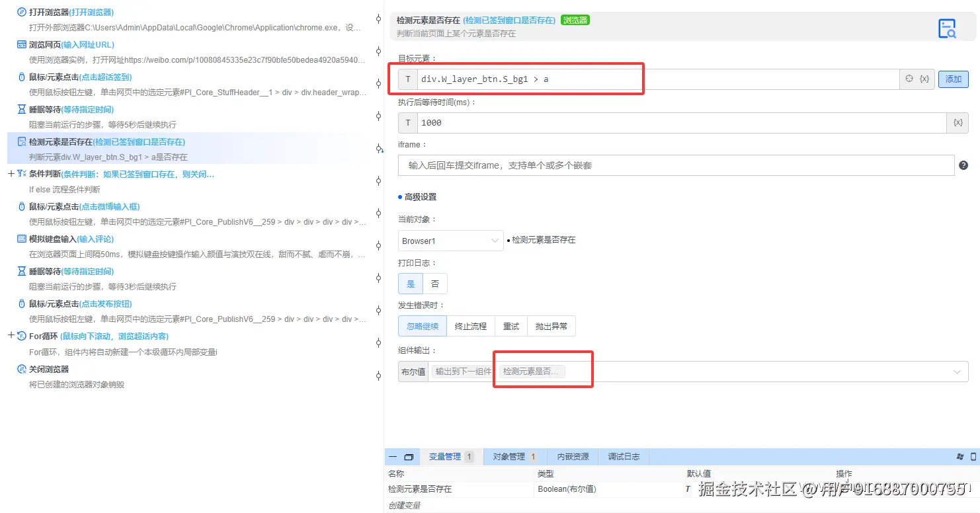Click the connector node beside 打开浏览器 step
The height and width of the screenshot is (513, 980).
click(378, 19)
